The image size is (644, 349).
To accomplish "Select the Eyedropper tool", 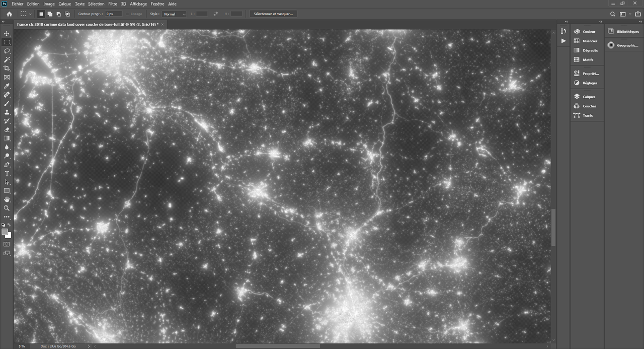I will [7, 86].
